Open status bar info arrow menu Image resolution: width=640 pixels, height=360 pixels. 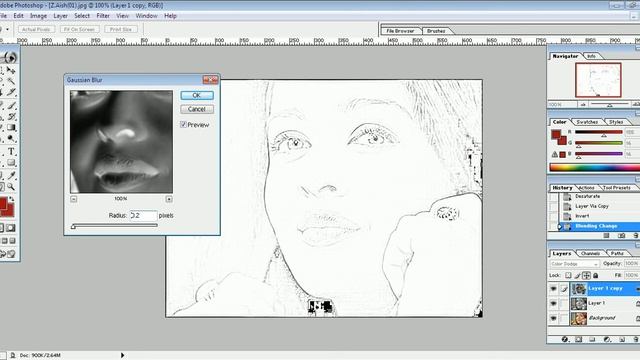click(122, 355)
